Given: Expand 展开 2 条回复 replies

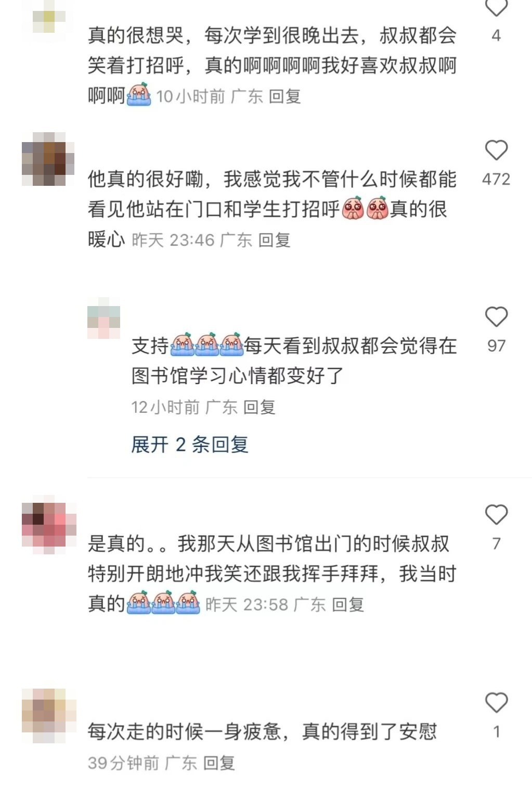Looking at the screenshot, I should click(190, 445).
